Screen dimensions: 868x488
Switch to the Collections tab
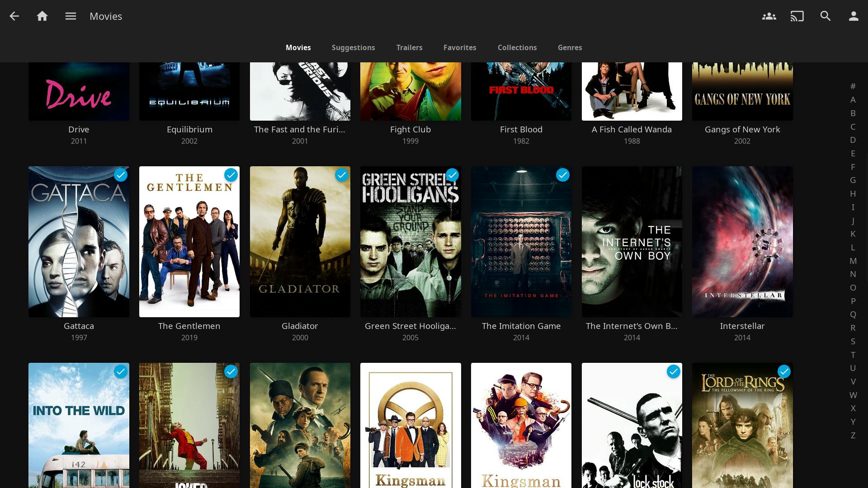[517, 47]
